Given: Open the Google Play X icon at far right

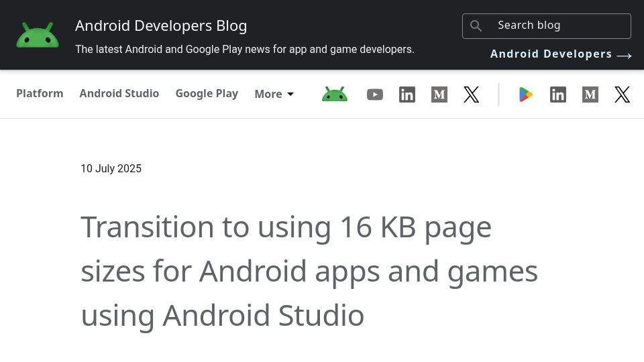Looking at the screenshot, I should tap(623, 95).
